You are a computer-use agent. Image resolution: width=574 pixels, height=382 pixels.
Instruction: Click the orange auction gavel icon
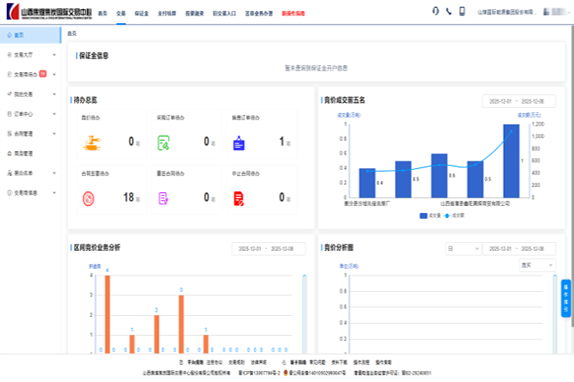click(x=92, y=143)
